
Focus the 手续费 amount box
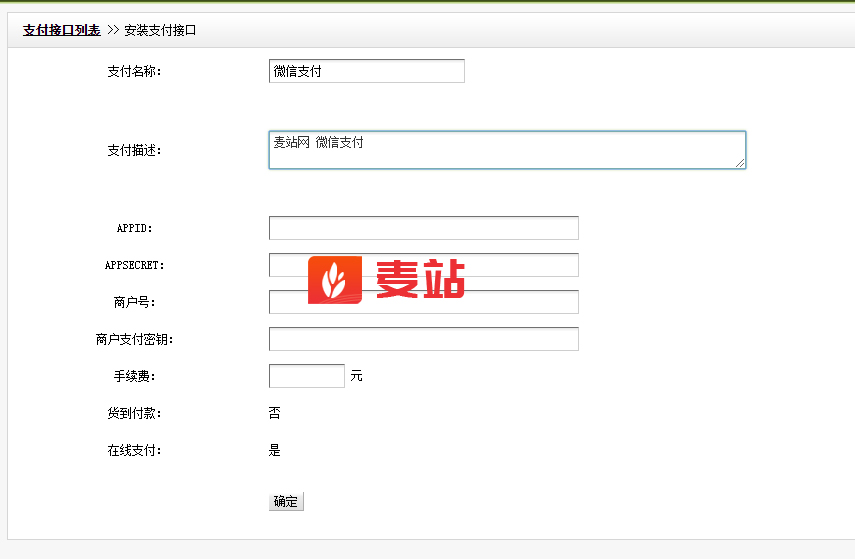tap(306, 376)
